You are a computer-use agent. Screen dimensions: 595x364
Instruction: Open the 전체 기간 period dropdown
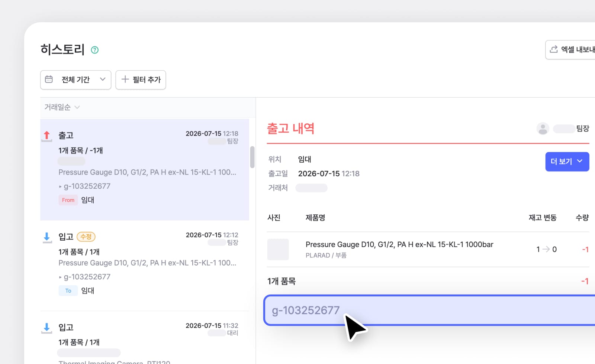(x=76, y=80)
